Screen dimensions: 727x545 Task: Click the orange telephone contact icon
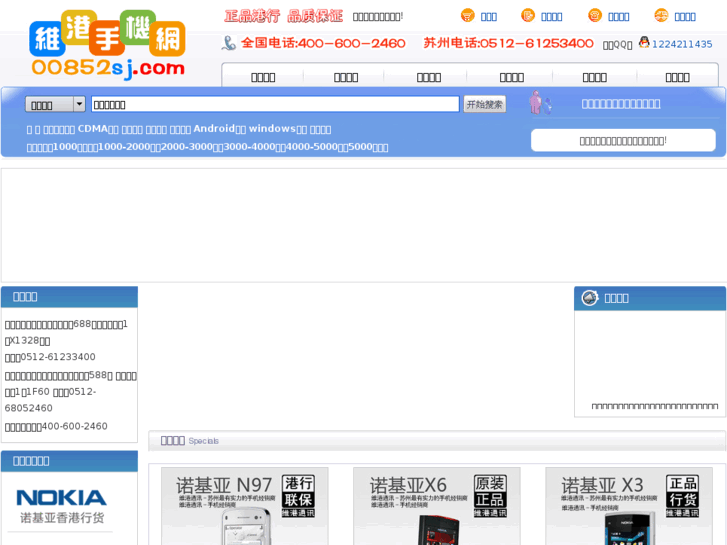point(594,15)
